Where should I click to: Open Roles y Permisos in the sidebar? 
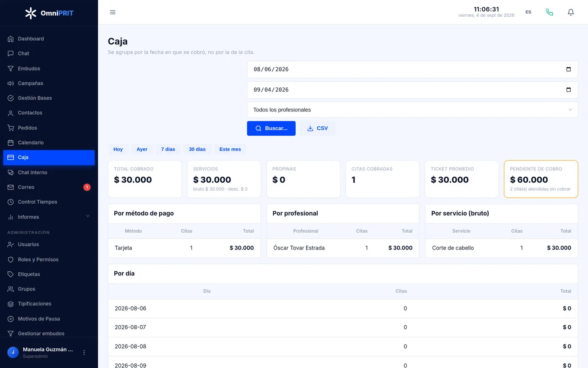49,259
